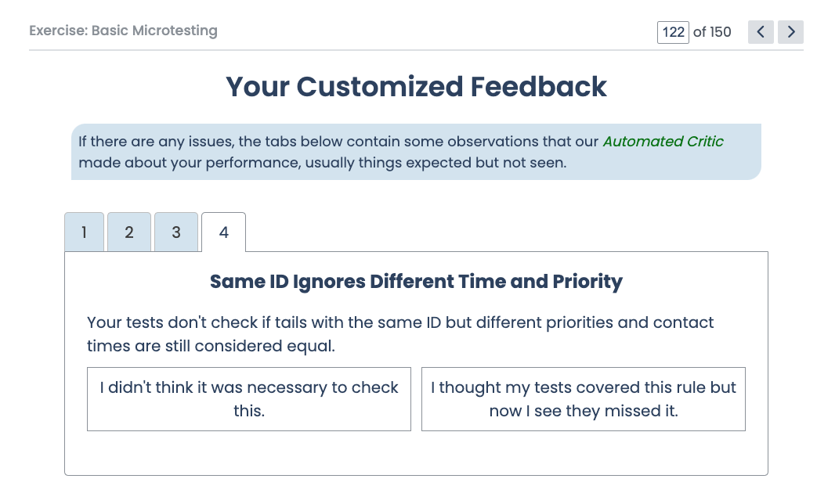Click the active feedback tab 4

point(223,232)
